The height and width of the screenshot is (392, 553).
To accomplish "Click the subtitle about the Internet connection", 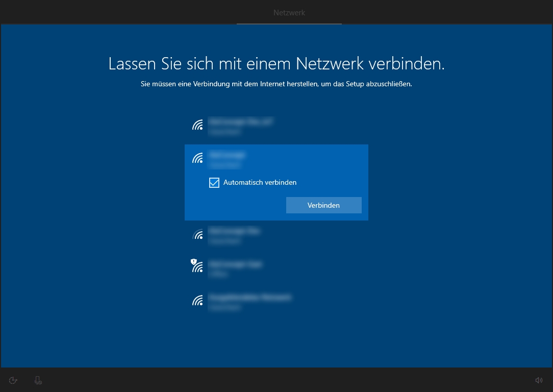I will click(x=276, y=84).
